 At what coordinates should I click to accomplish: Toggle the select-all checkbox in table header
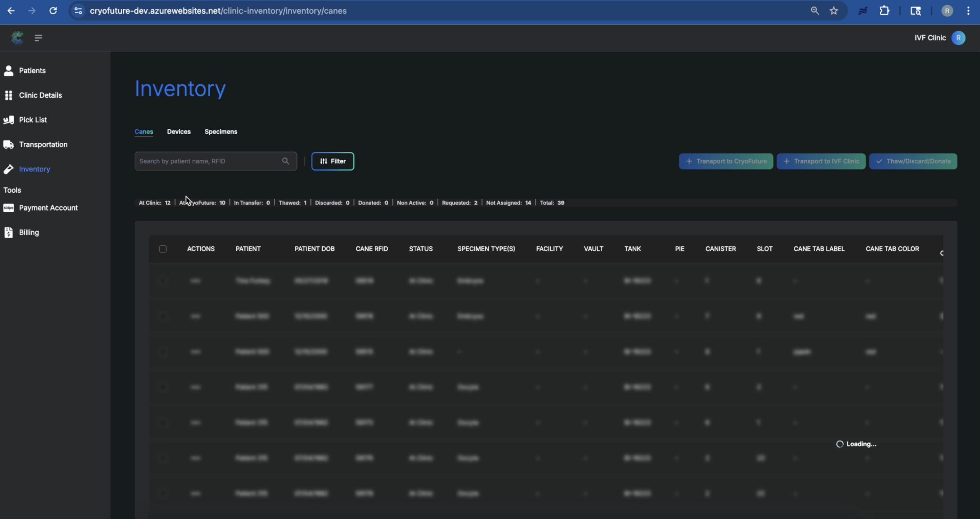coord(163,249)
